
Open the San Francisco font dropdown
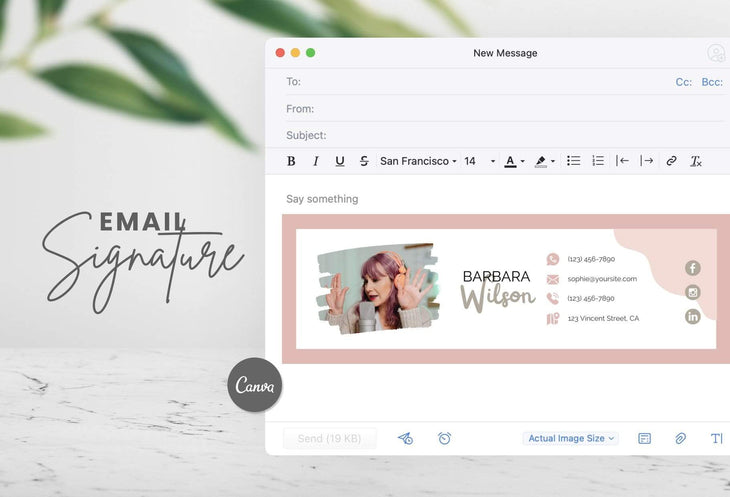point(418,161)
